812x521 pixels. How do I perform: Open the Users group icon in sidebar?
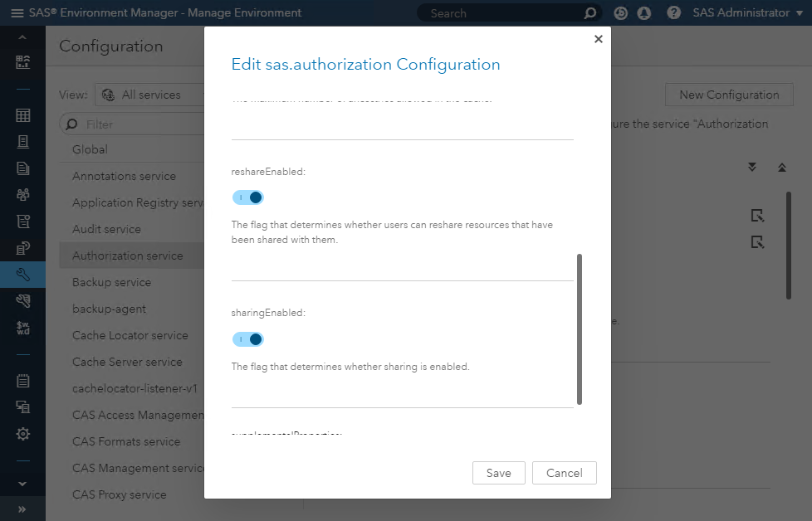[x=23, y=195]
